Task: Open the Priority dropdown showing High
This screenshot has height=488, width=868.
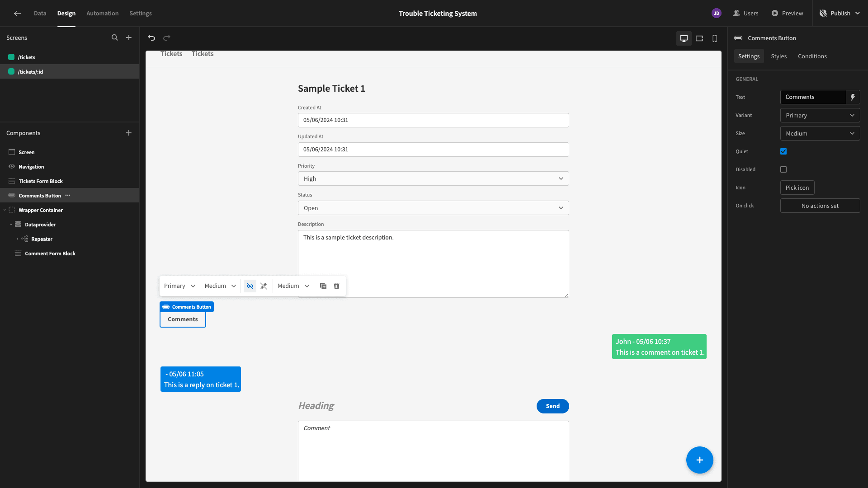Action: [x=433, y=178]
